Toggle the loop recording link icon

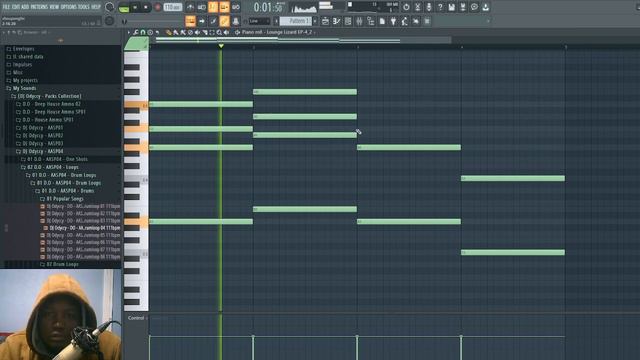236,7
